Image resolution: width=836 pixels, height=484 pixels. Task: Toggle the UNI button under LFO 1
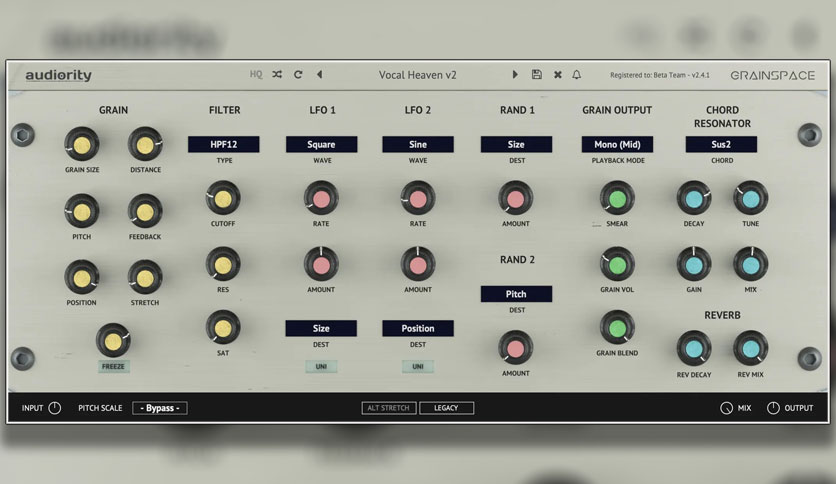pyautogui.click(x=321, y=367)
